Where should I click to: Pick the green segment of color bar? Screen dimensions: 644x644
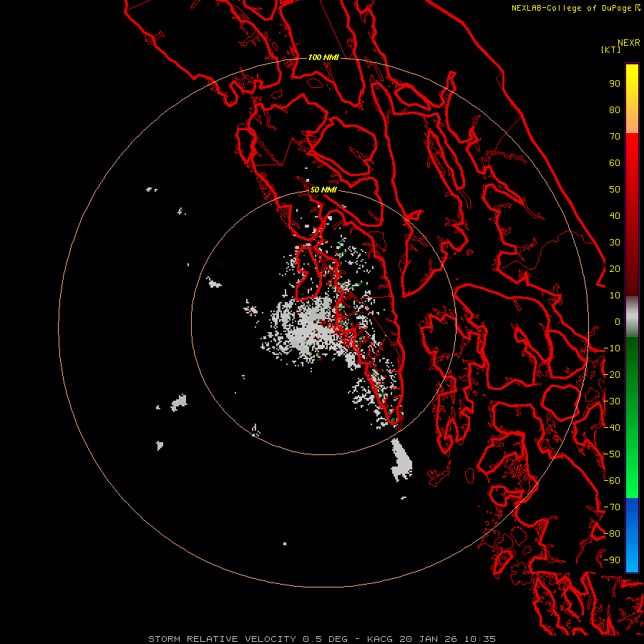click(x=632, y=418)
